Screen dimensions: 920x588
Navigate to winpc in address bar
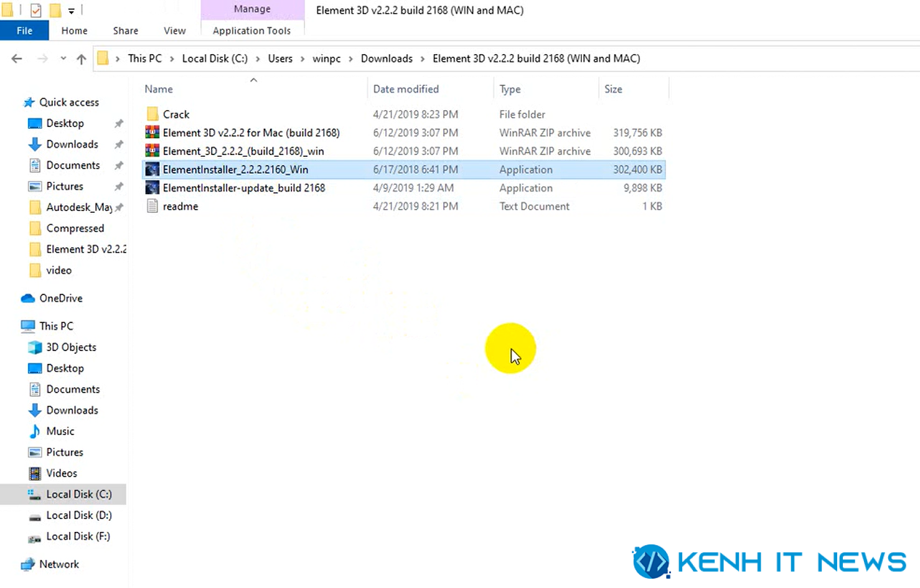326,58
